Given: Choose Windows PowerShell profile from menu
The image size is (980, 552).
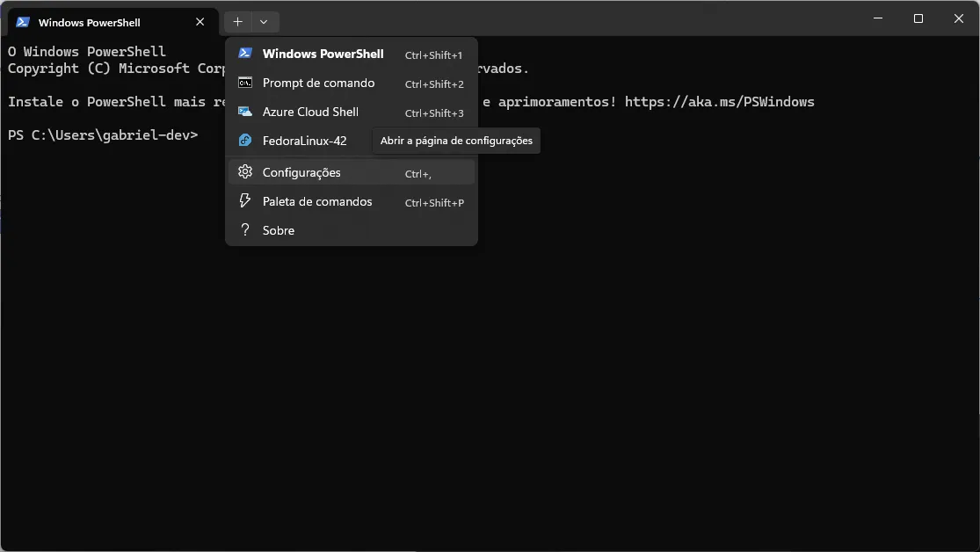Looking at the screenshot, I should pos(352,54).
